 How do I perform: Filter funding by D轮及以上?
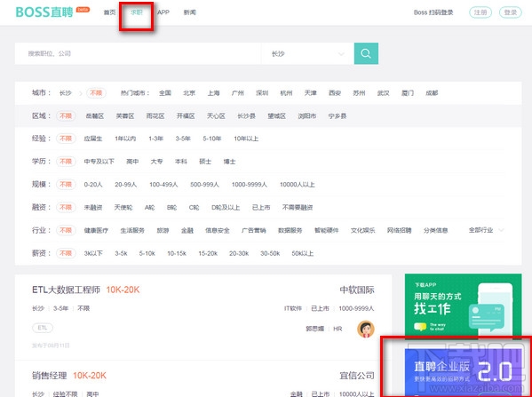226,207
